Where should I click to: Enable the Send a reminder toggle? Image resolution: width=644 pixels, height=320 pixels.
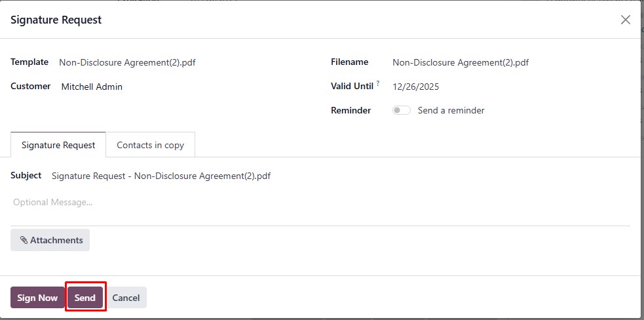(x=401, y=110)
